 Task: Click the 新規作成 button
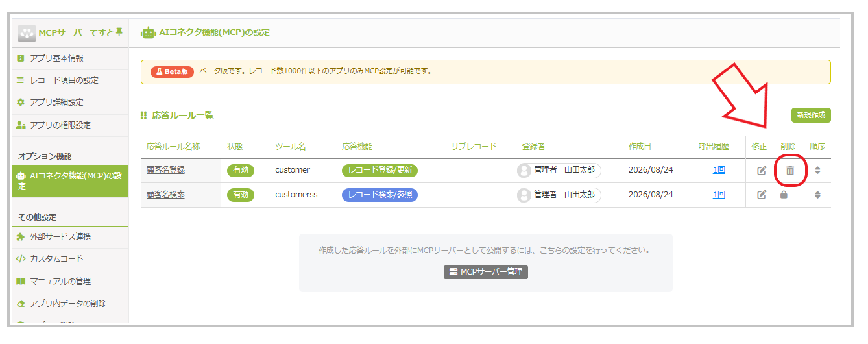811,115
